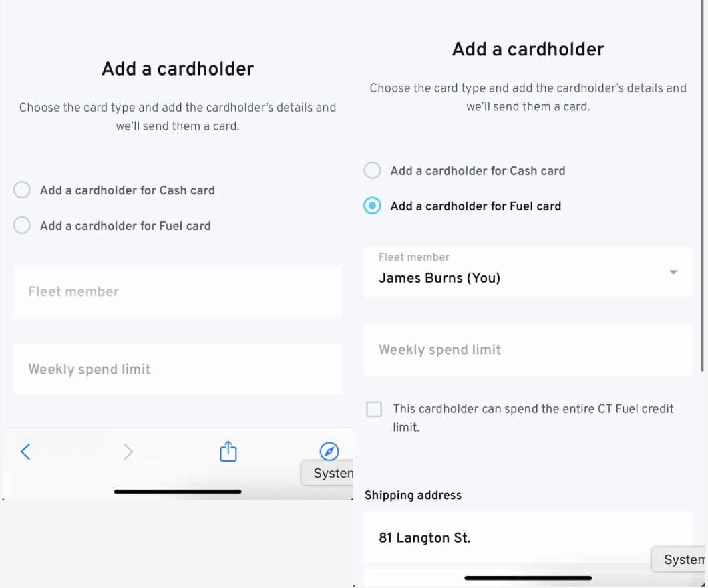Tap the Safari compass icon
The height and width of the screenshot is (588, 708).
[x=329, y=452]
